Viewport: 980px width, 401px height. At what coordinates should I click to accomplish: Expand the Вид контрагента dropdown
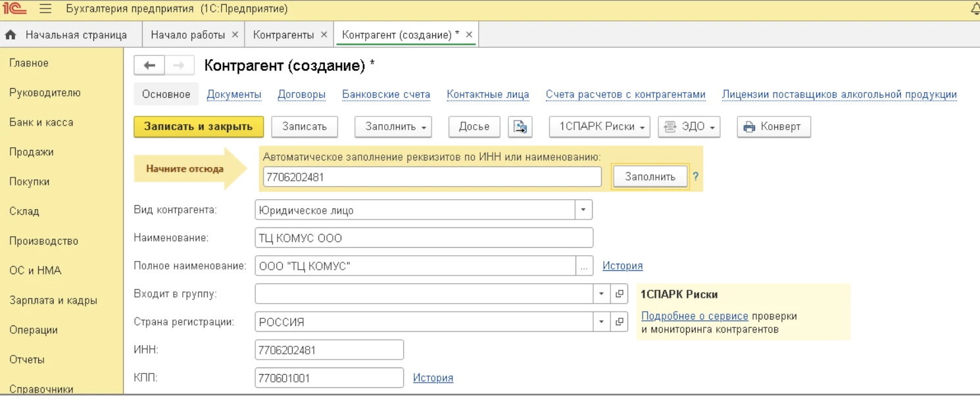(x=583, y=210)
